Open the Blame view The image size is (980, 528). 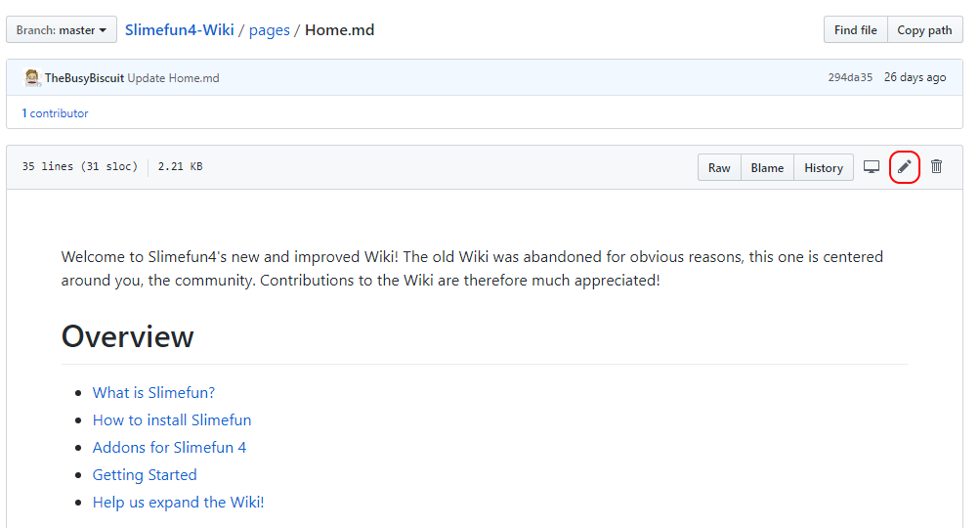(767, 168)
